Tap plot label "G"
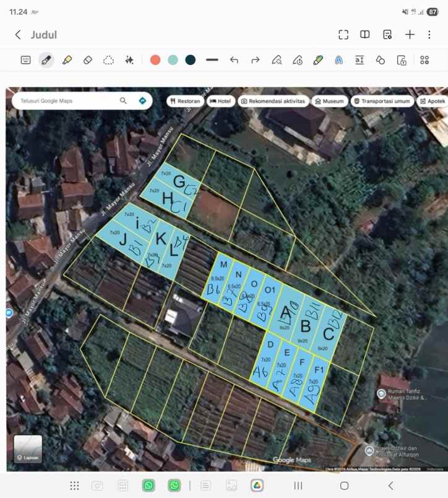The height and width of the screenshot is (498, 448). point(179,181)
